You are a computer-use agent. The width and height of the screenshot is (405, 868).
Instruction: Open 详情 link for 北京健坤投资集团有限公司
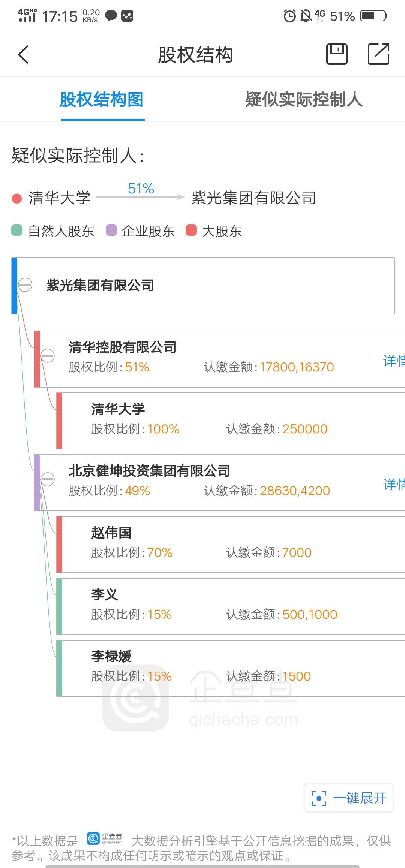coord(394,484)
